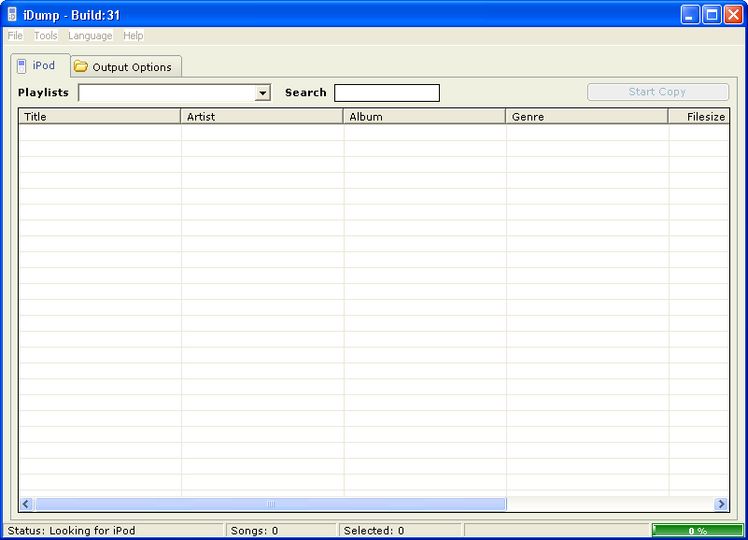Open the Language menu
This screenshot has width=748, height=540.
tap(90, 36)
